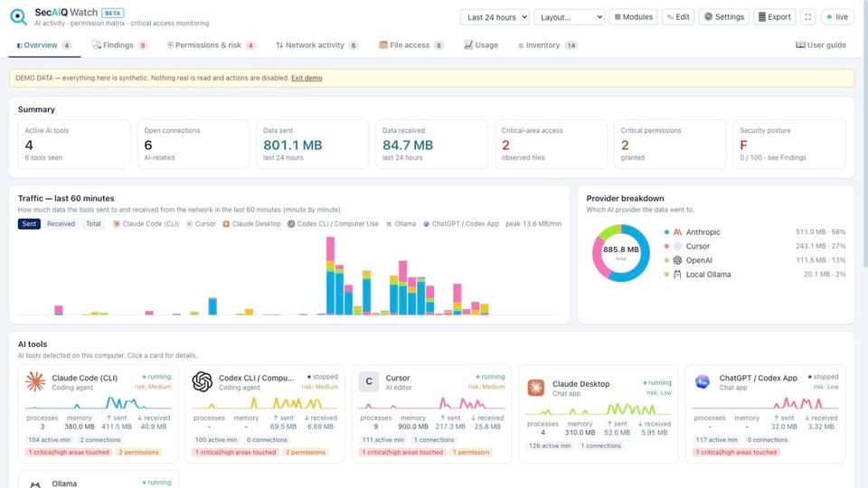Click the Inventory list icon
The image size is (868, 488).
coord(521,45)
